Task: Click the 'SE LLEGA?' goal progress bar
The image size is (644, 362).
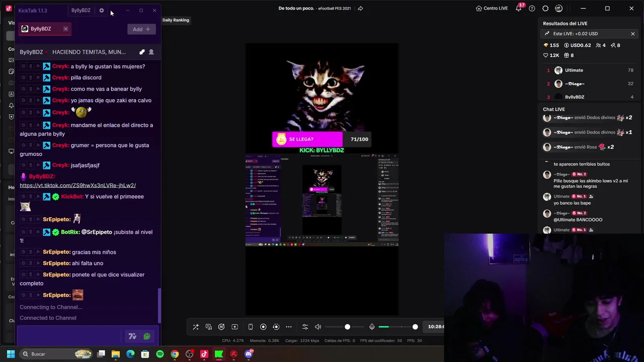Action: click(x=322, y=139)
